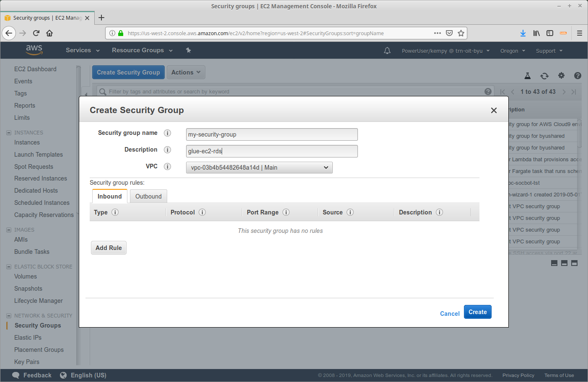Show info icon for VPC
The image size is (588, 382).
tap(167, 166)
